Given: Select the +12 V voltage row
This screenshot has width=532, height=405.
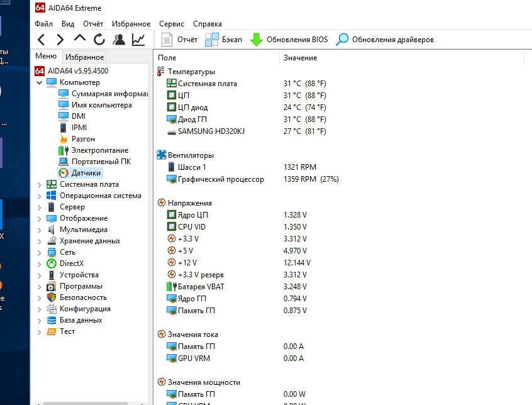Looking at the screenshot, I should (x=238, y=263).
